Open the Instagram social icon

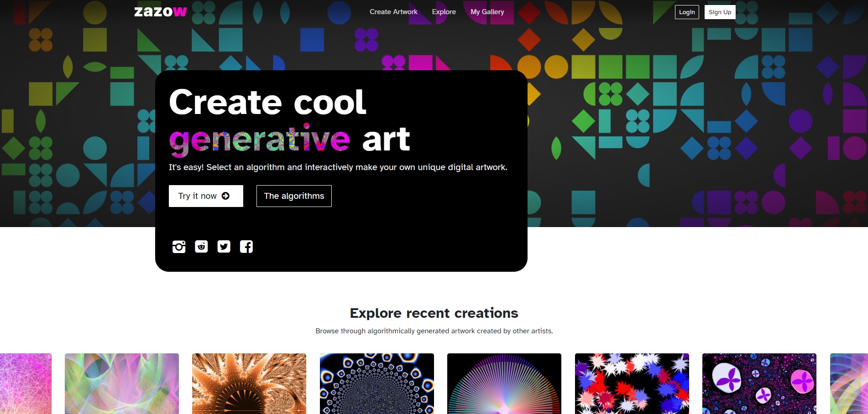tap(179, 247)
